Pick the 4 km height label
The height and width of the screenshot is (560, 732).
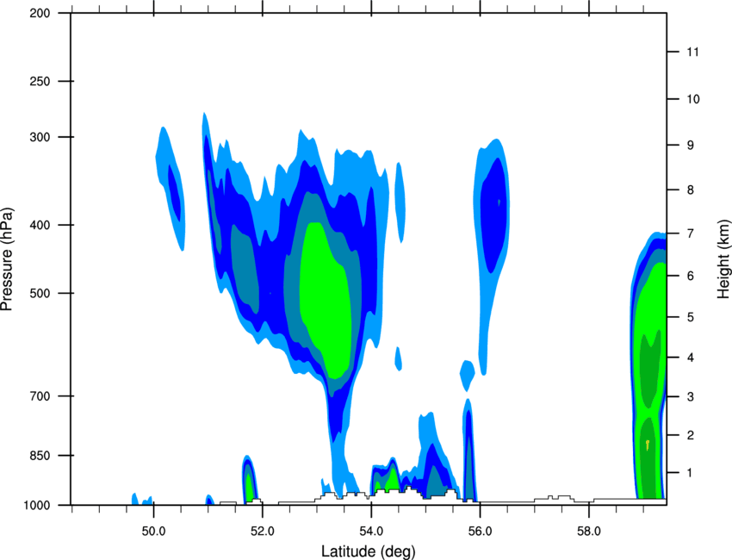(691, 358)
